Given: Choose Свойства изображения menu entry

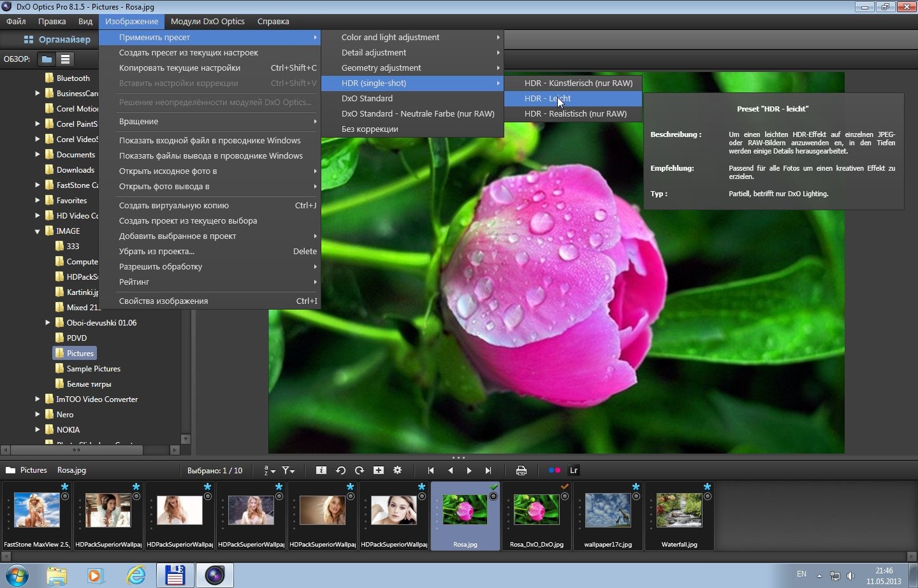Looking at the screenshot, I should 210,301.
